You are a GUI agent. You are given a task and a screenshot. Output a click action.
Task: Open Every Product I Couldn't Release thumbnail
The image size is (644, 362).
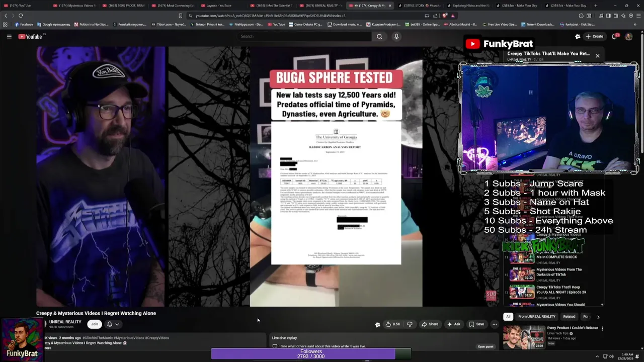(x=524, y=337)
